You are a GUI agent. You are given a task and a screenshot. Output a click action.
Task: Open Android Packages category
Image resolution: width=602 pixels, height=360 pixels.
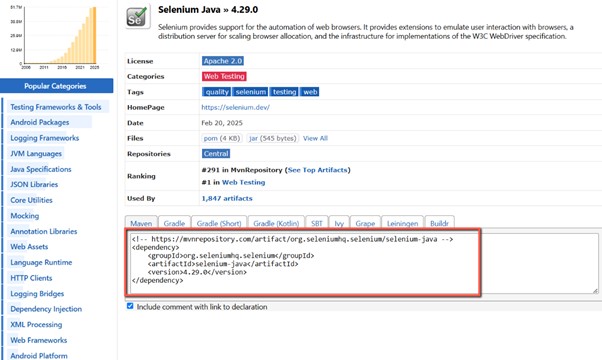40,122
